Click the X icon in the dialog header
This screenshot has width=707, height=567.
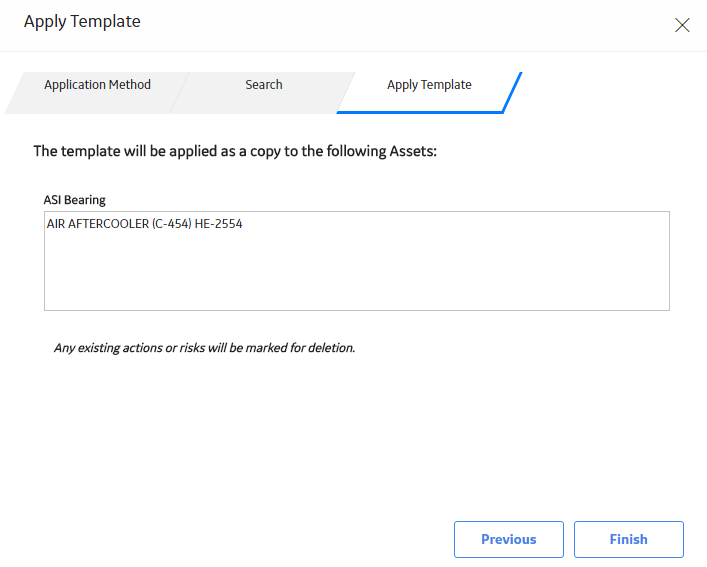coord(682,25)
